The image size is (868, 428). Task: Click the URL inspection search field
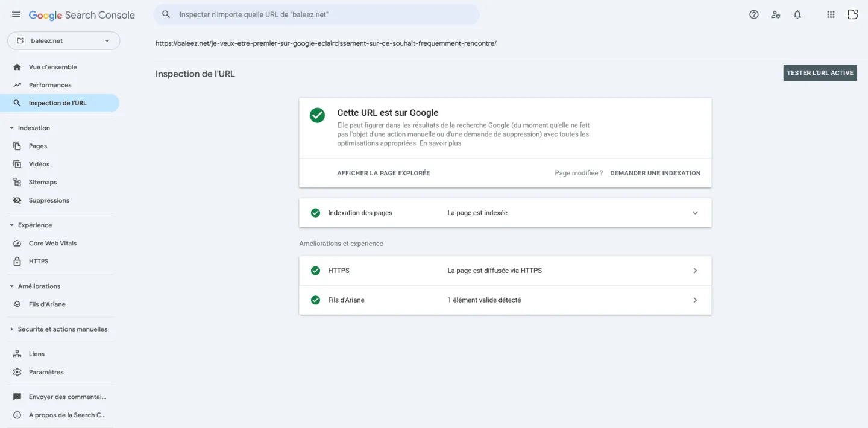pos(316,14)
